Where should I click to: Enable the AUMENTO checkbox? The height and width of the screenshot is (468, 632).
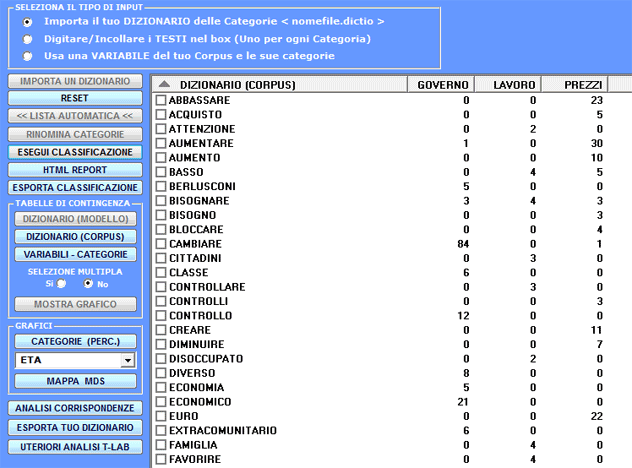point(161,158)
